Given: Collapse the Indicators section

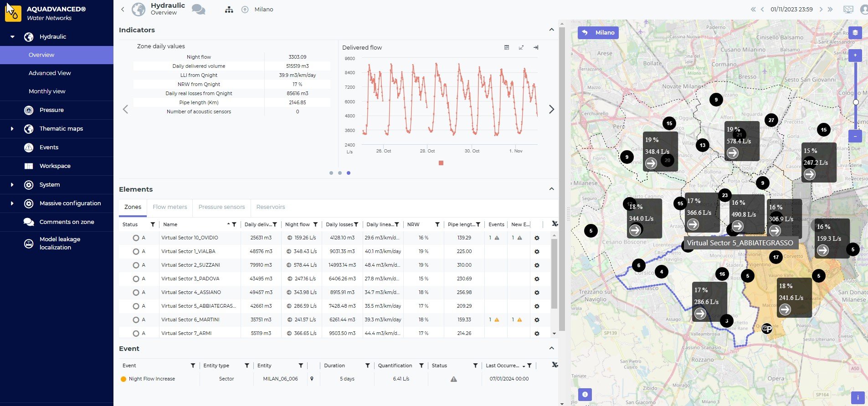Looking at the screenshot, I should (551, 30).
